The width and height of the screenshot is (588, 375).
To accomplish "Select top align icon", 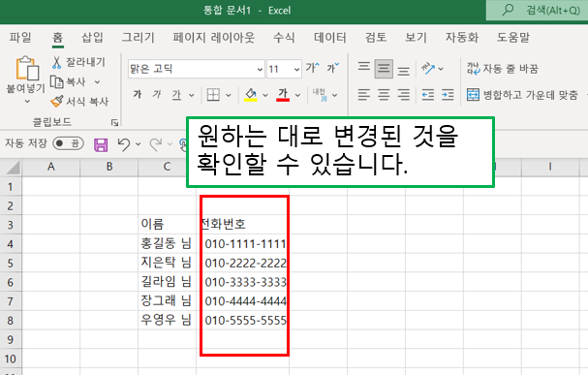I will click(x=363, y=68).
